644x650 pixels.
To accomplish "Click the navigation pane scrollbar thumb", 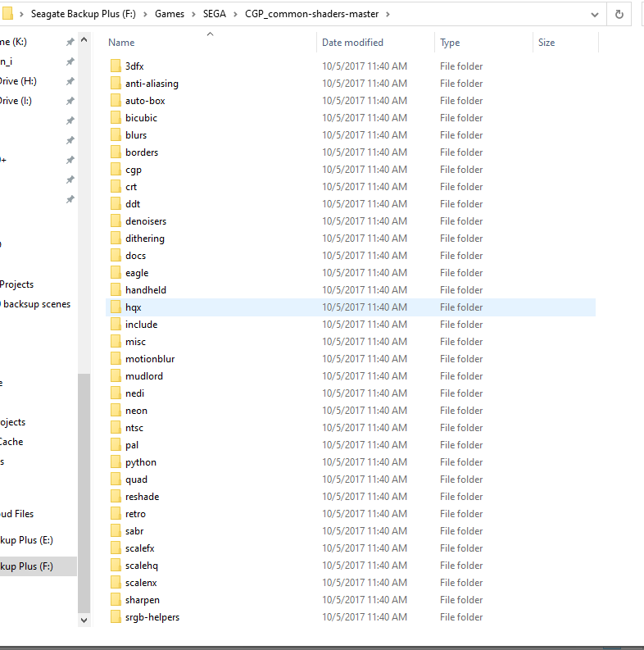I will click(x=84, y=493).
